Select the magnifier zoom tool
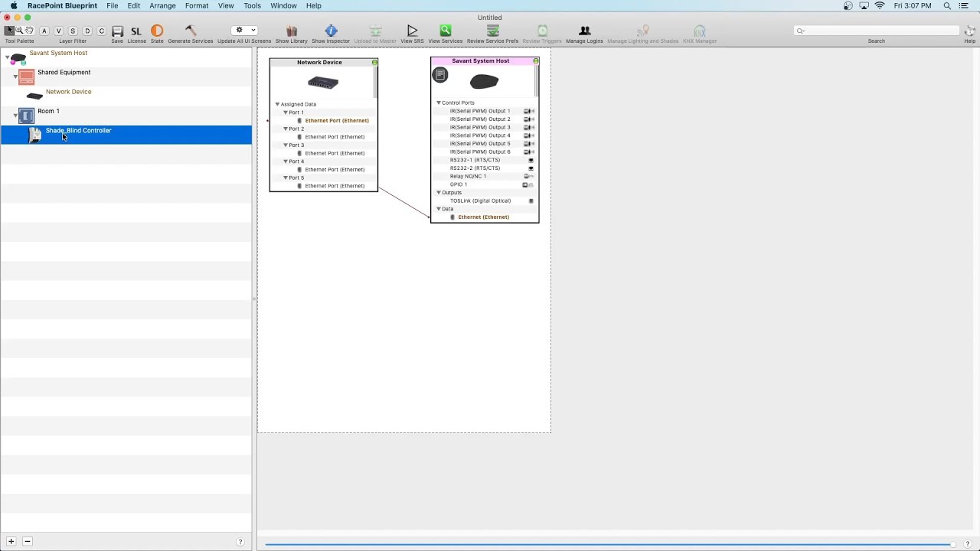This screenshot has height=551, width=980. point(19,31)
